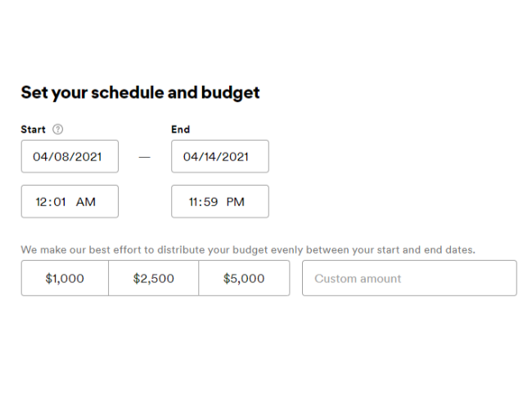Focus the Custom amount input field
The image size is (532, 409).
(409, 278)
